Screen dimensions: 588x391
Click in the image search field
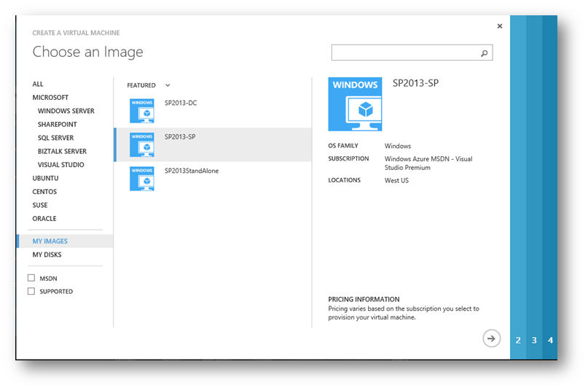412,53
